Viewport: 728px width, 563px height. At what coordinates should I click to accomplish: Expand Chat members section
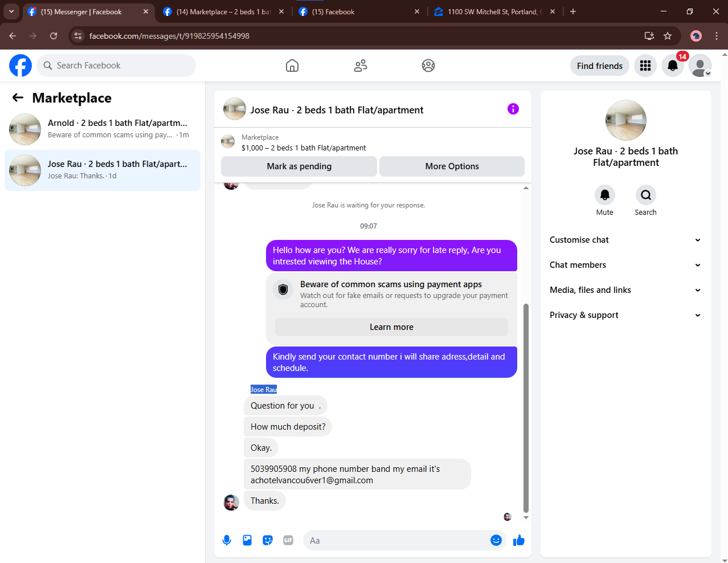click(x=625, y=265)
